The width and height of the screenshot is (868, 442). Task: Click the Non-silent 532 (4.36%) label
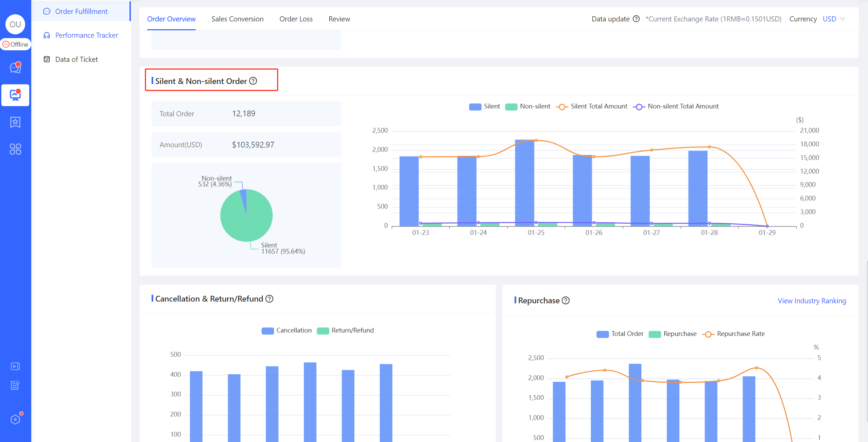(215, 181)
